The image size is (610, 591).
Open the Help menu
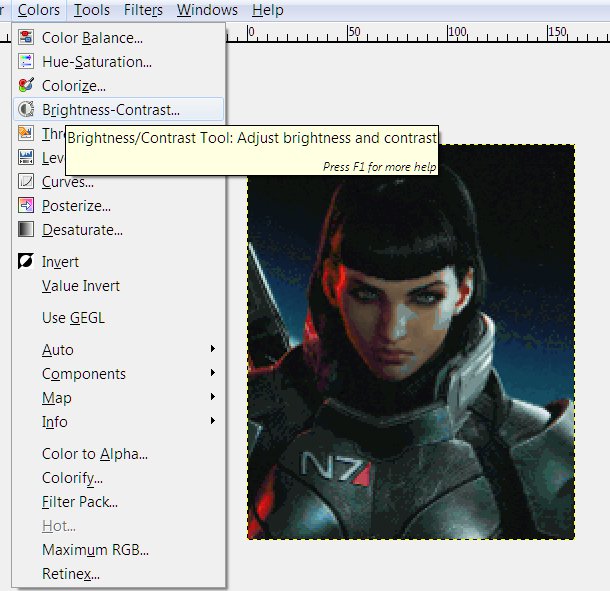[267, 10]
